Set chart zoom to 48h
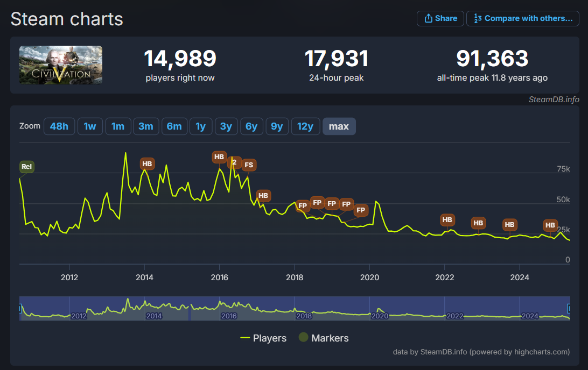Image resolution: width=588 pixels, height=370 pixels. tap(59, 126)
